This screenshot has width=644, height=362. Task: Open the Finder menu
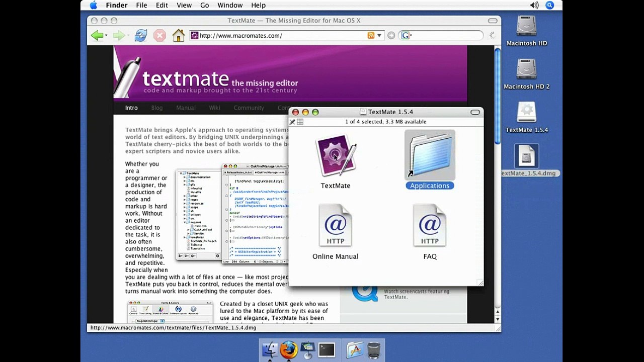[x=116, y=5]
